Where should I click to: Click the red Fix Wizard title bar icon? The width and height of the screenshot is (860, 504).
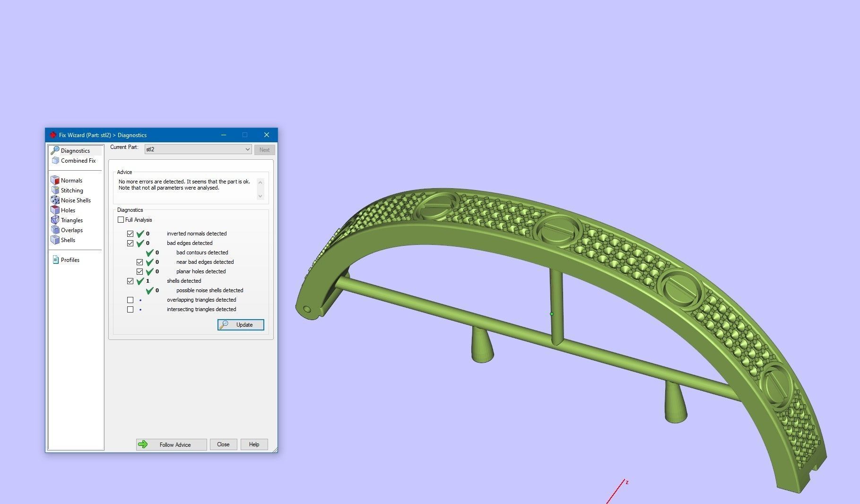53,135
